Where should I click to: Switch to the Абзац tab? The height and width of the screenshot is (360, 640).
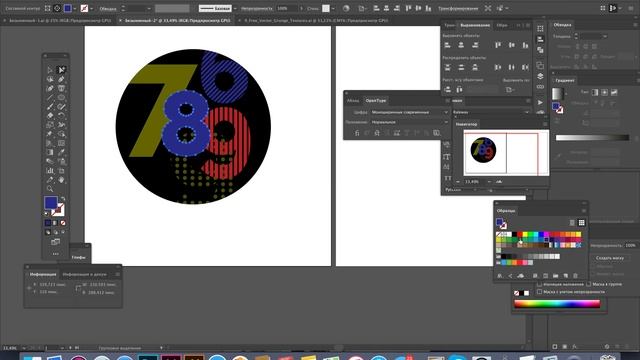click(353, 100)
